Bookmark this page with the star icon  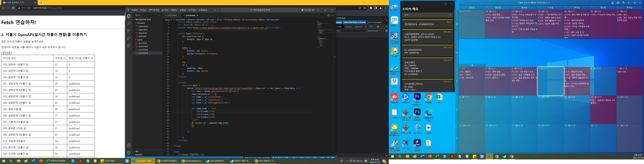point(365,8)
